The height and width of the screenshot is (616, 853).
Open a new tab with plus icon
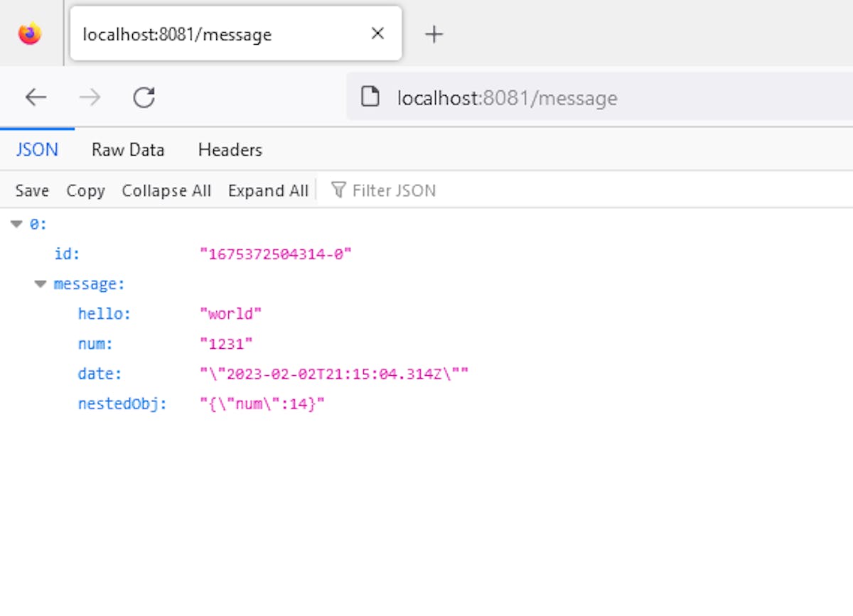(x=434, y=34)
